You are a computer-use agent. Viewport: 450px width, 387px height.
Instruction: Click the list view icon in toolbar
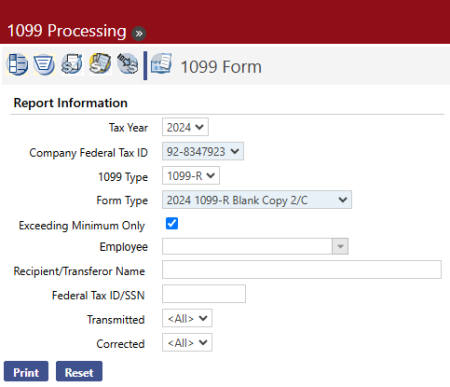17,64
